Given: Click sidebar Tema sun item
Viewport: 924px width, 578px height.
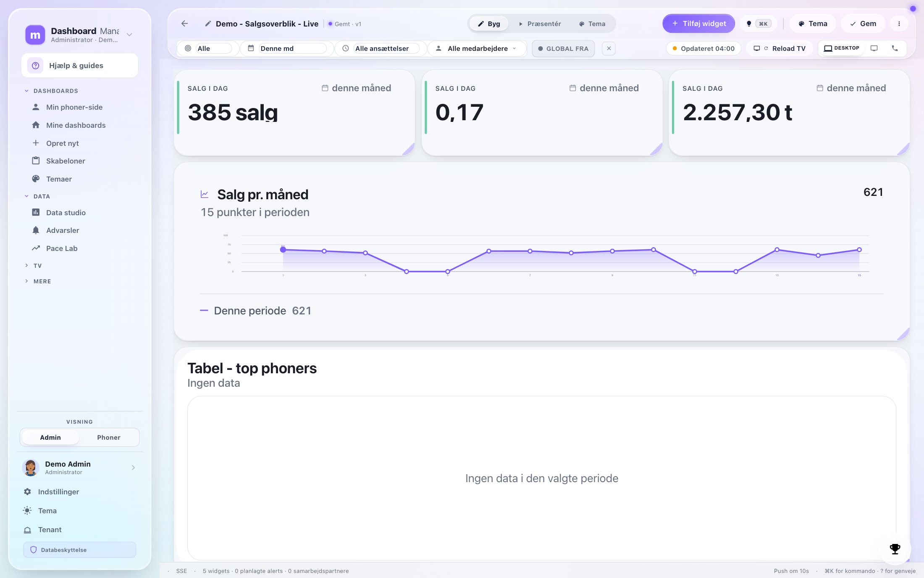Looking at the screenshot, I should [x=47, y=511].
